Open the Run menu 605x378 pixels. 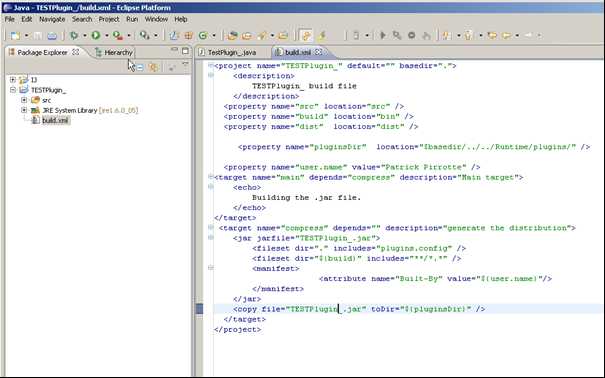(x=132, y=19)
